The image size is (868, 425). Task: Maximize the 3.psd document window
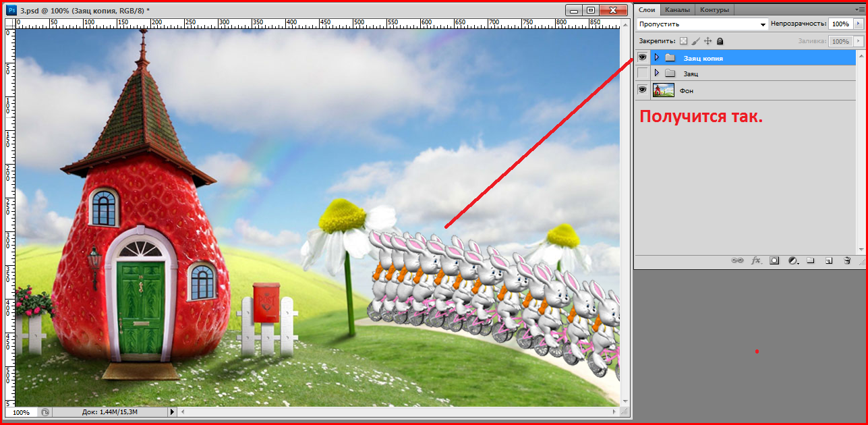(591, 10)
